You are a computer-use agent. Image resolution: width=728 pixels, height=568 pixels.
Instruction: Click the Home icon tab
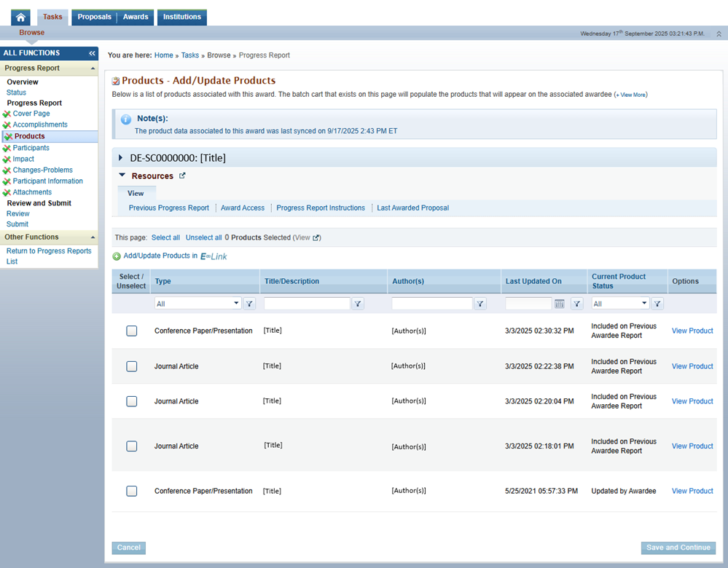[20, 17]
